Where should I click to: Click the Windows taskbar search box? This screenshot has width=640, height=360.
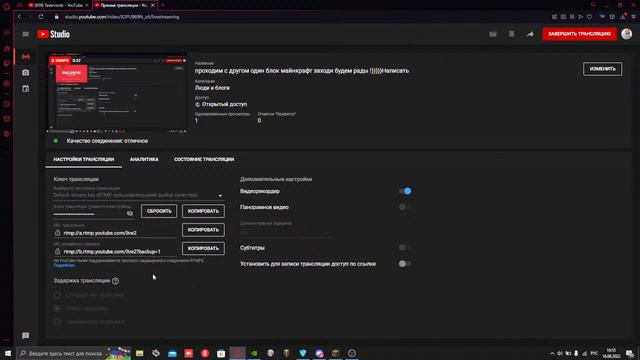click(x=73, y=353)
